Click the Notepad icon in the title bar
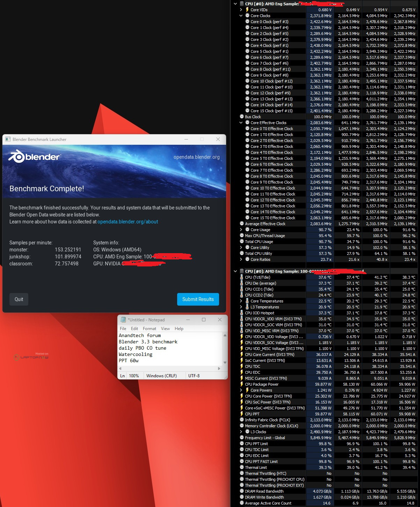Image resolution: width=420 pixels, height=507 pixels. 123,320
